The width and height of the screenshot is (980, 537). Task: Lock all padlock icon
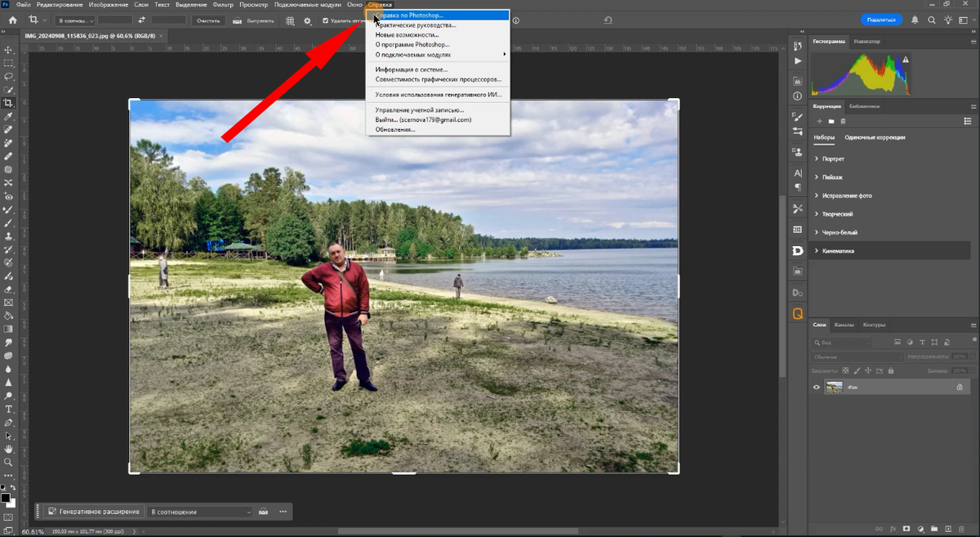coord(891,370)
